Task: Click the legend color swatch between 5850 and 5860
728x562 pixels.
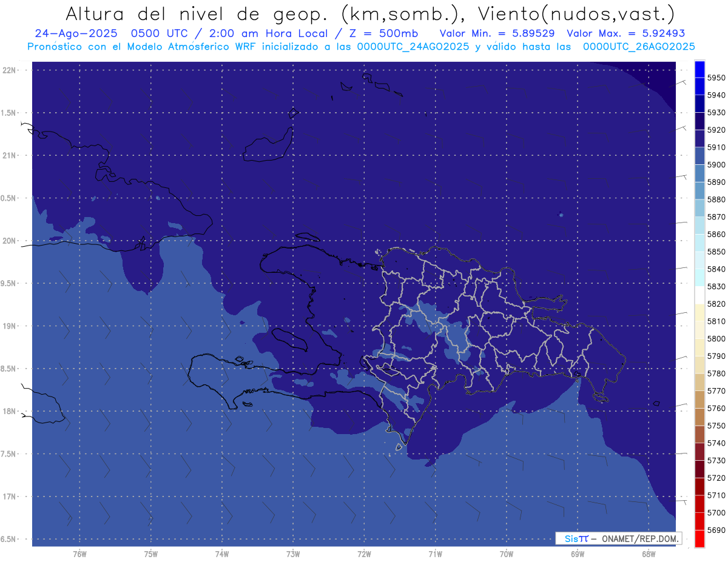Action: [699, 243]
